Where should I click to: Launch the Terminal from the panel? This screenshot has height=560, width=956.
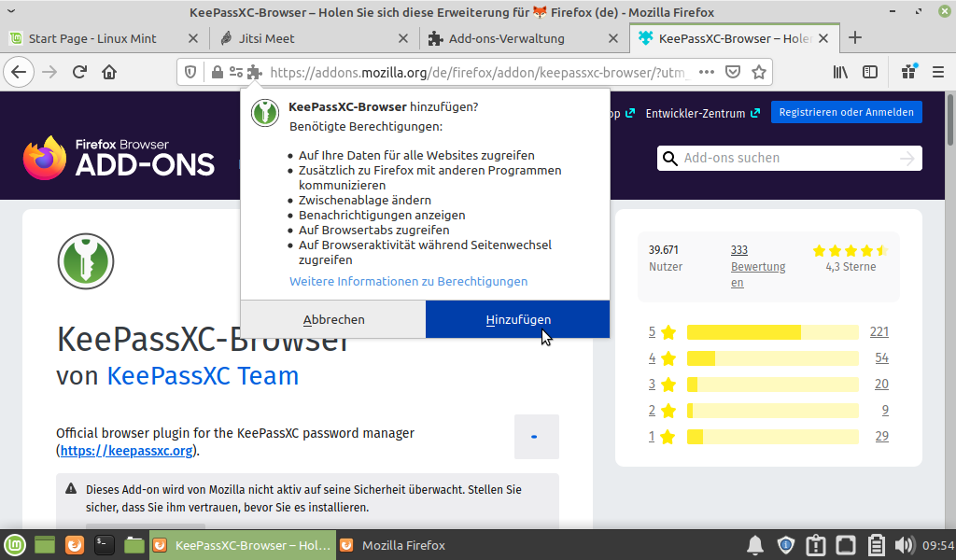point(105,545)
